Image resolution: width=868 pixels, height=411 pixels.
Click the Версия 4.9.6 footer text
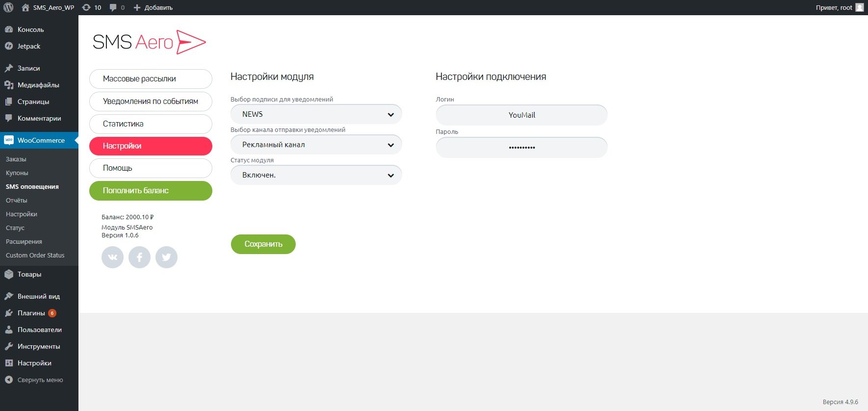(x=841, y=402)
